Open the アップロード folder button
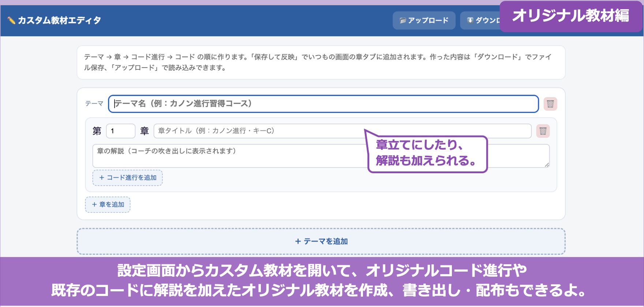The height and width of the screenshot is (307, 644). [424, 20]
